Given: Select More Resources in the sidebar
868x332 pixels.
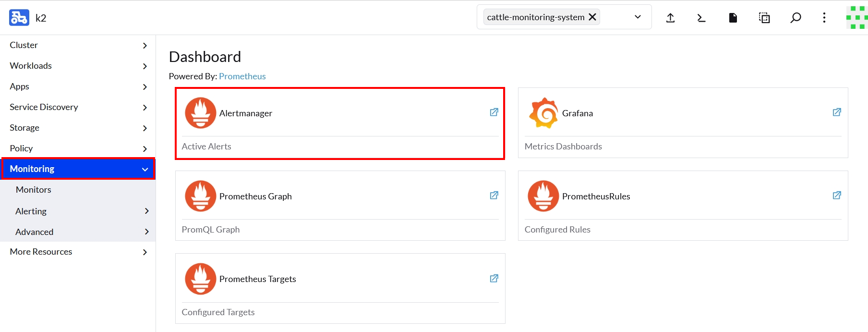Looking at the screenshot, I should pyautogui.click(x=41, y=251).
